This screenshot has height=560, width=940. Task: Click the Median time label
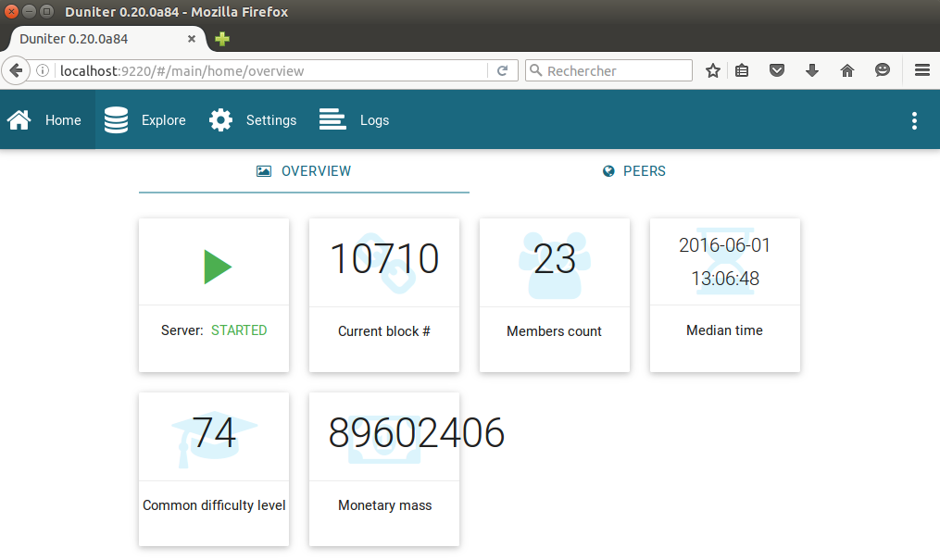pyautogui.click(x=724, y=330)
